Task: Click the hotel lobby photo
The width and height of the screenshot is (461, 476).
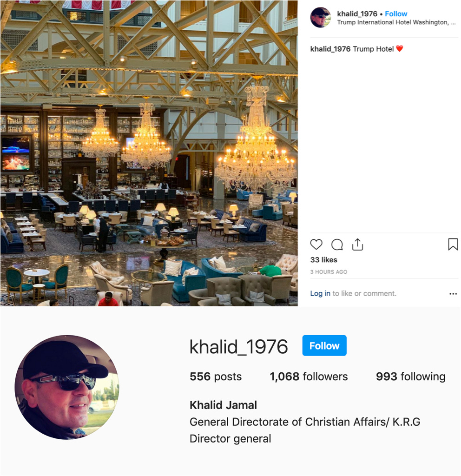Action: tap(149, 153)
